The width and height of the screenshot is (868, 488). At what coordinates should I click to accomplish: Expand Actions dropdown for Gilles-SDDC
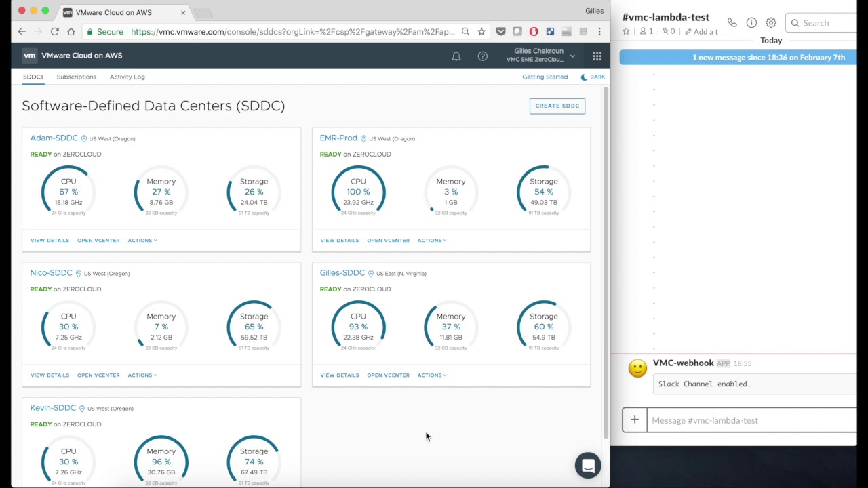[432, 375]
